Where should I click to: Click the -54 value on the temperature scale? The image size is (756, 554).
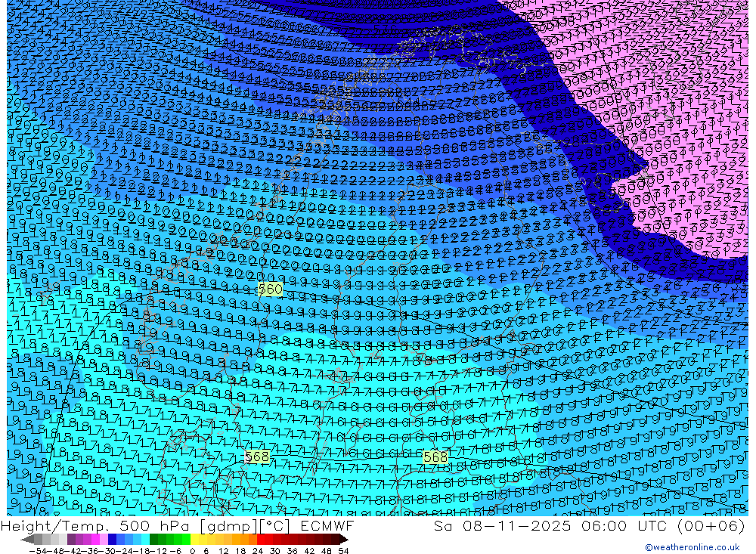39,551
